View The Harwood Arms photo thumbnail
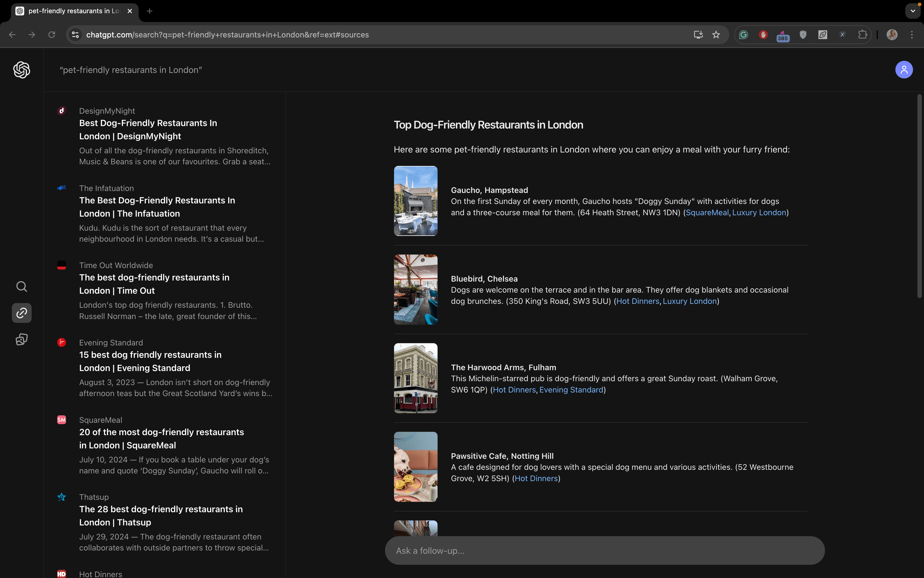This screenshot has height=578, width=924. (x=416, y=378)
